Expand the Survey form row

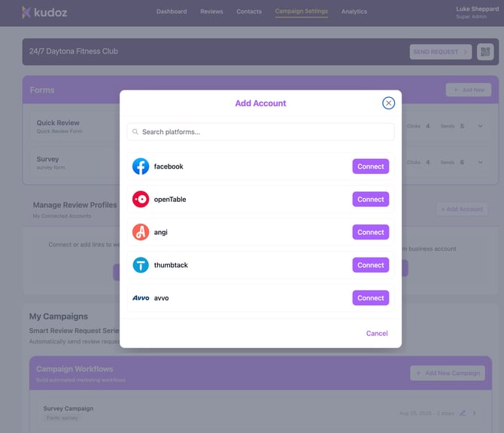[481, 163]
